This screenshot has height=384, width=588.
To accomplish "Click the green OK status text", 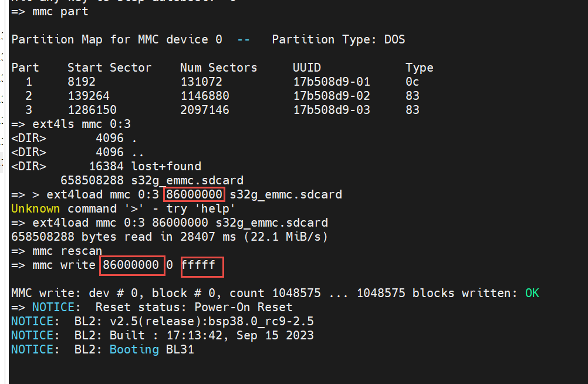I will (x=532, y=293).
